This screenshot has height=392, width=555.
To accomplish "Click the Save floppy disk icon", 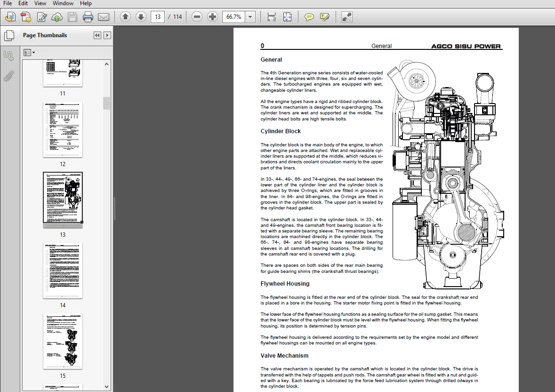I will coord(72,16).
